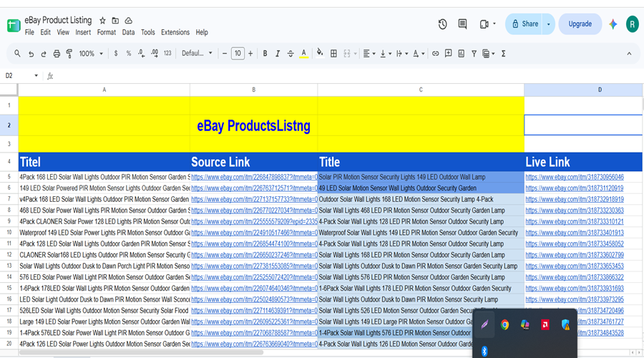644x358 pixels.
Task: Create a filter
Action: point(474,54)
